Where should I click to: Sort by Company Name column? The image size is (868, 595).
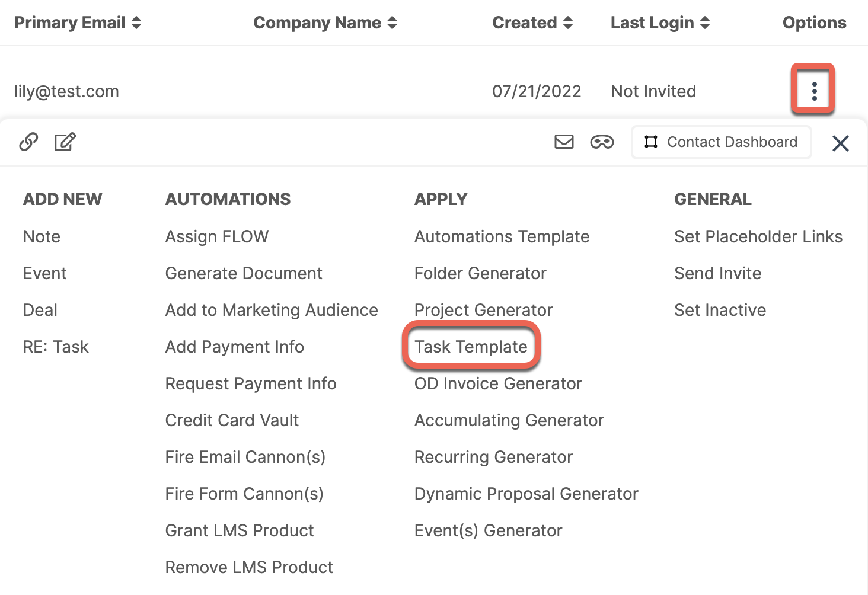[325, 23]
